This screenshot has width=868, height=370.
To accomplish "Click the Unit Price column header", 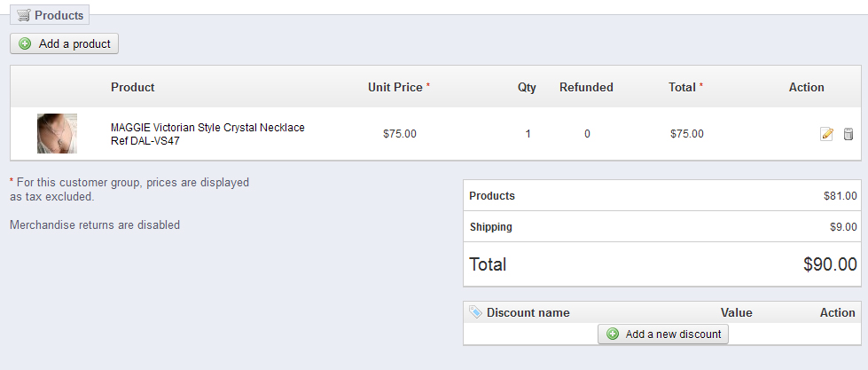I will tap(395, 87).
